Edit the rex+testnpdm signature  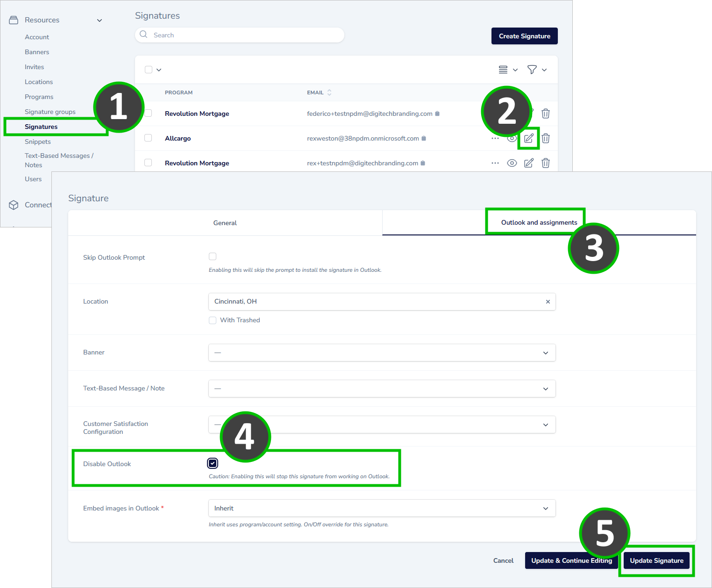pos(528,163)
